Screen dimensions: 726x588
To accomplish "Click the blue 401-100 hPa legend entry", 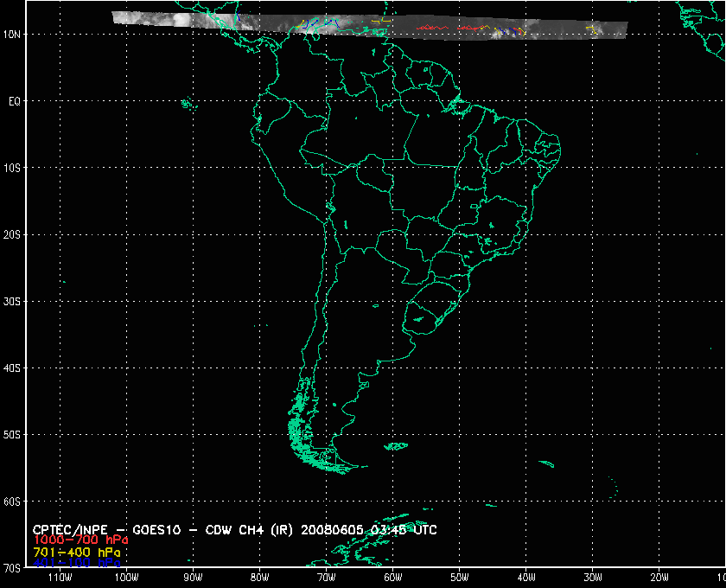I will [76, 563].
